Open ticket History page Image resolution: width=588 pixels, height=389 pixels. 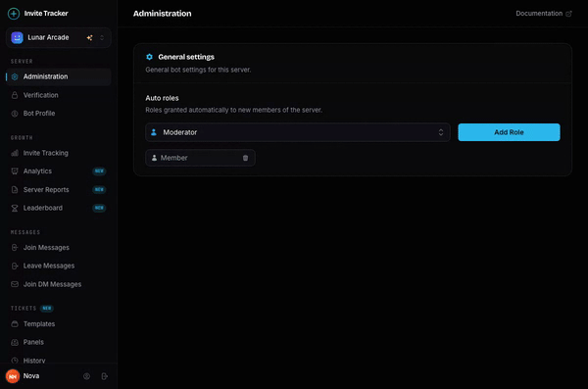pyautogui.click(x=59, y=361)
